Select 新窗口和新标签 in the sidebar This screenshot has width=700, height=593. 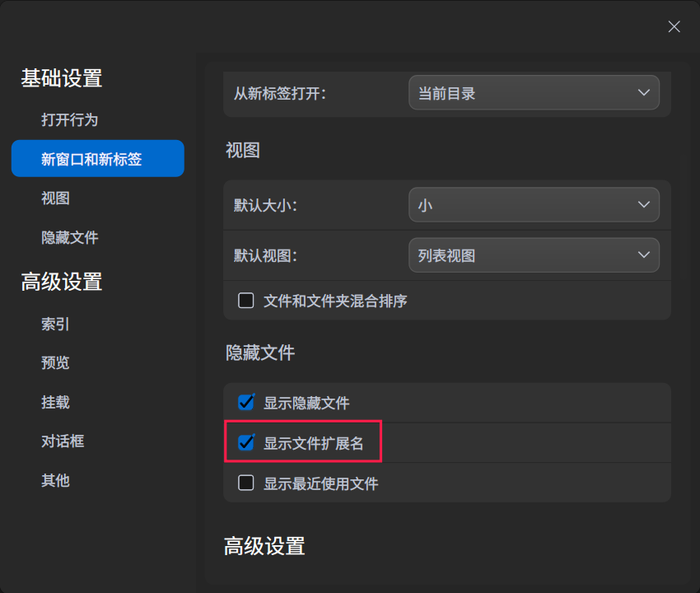[98, 158]
